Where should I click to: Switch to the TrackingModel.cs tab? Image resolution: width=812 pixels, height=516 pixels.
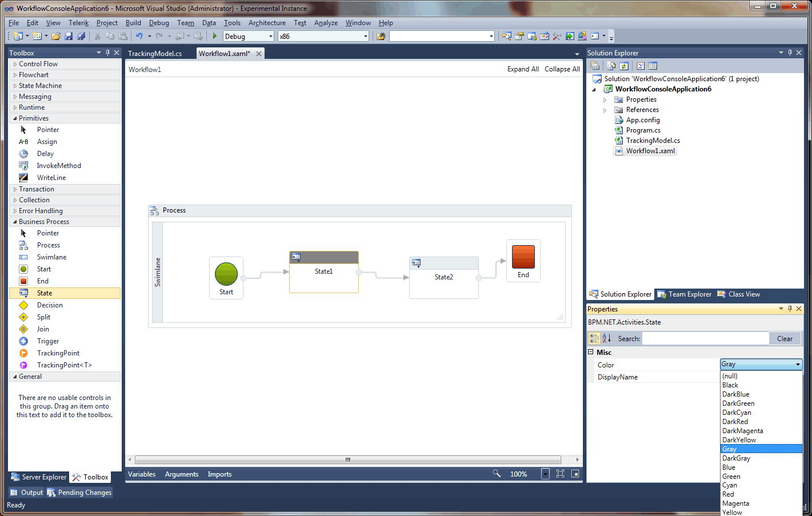[155, 53]
